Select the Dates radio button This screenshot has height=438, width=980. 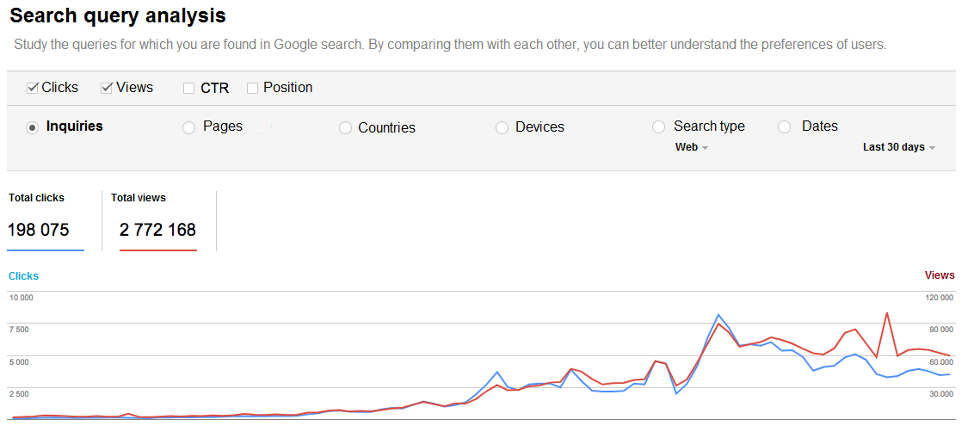(x=784, y=127)
